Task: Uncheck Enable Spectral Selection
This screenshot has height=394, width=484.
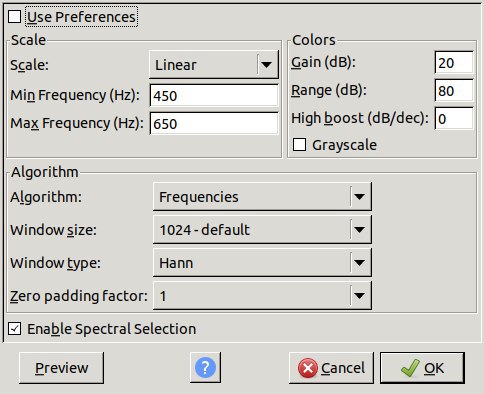Action: tap(14, 329)
